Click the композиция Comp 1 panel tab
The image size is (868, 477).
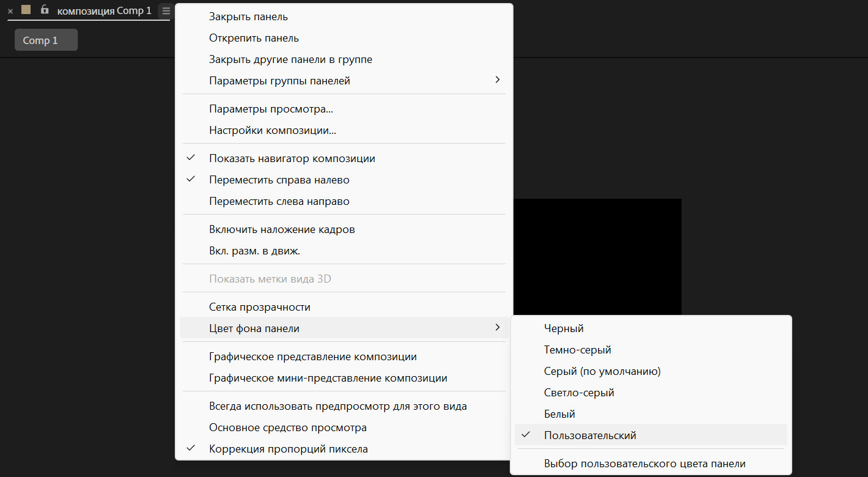point(104,10)
